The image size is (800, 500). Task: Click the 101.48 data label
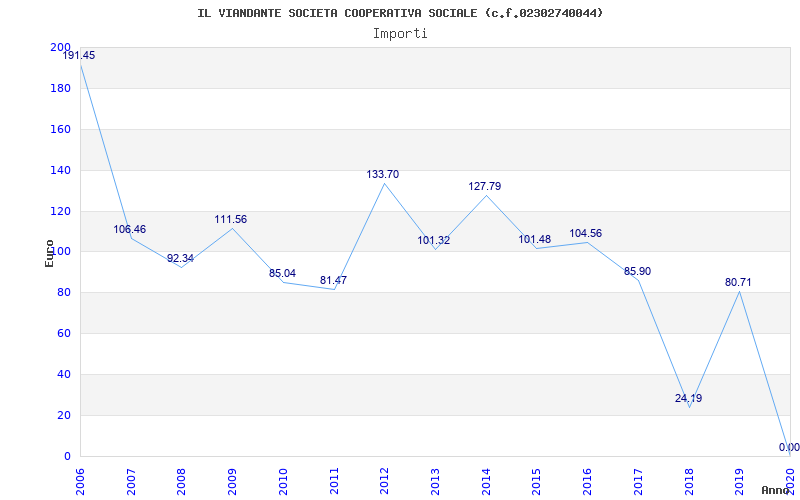tap(535, 239)
